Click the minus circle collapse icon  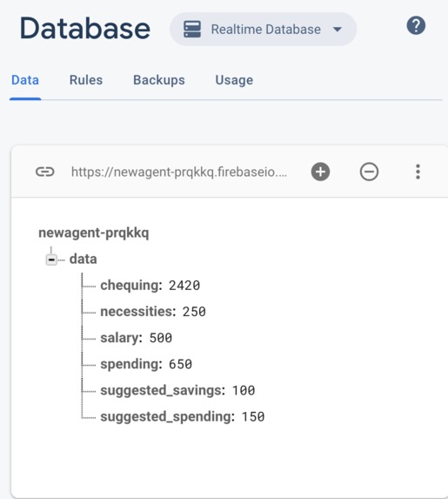point(369,172)
